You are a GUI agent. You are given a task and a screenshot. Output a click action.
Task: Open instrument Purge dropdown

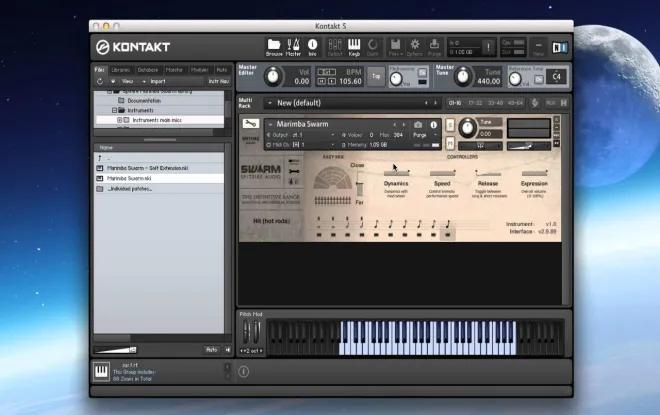[425, 135]
